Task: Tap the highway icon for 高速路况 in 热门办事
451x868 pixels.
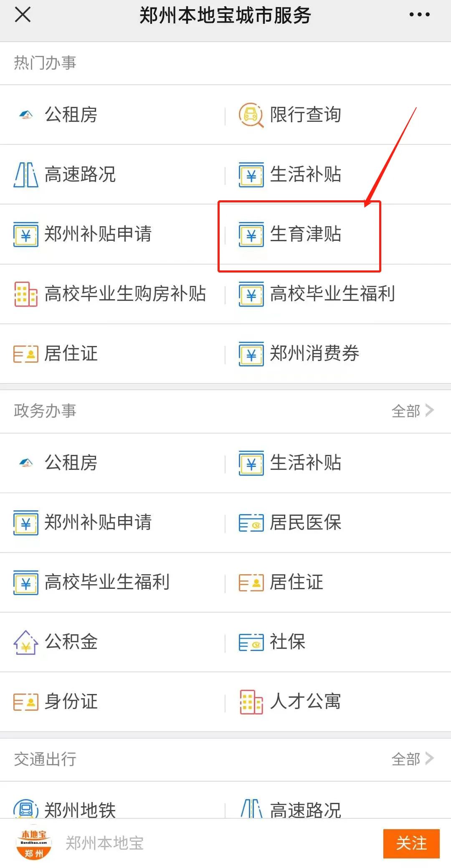Action: (26, 174)
